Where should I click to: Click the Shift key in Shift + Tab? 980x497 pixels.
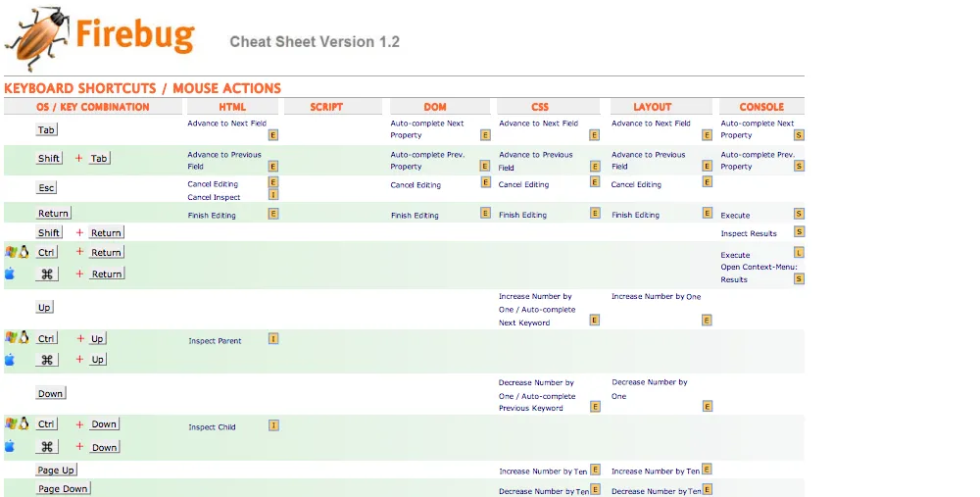[49, 158]
